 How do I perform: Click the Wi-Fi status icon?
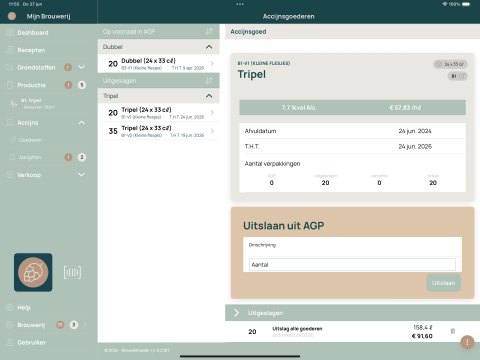(x=445, y=4)
